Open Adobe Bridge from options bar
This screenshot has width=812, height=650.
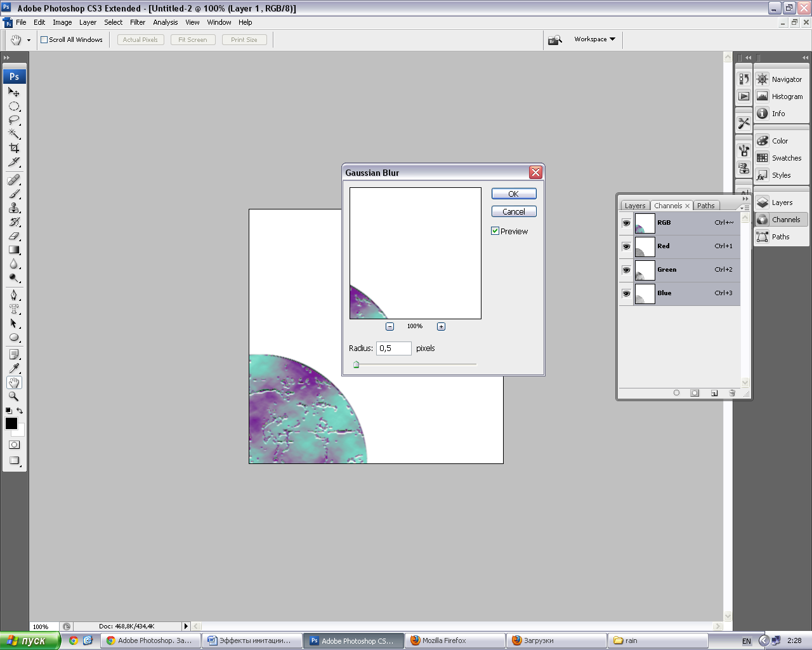555,40
